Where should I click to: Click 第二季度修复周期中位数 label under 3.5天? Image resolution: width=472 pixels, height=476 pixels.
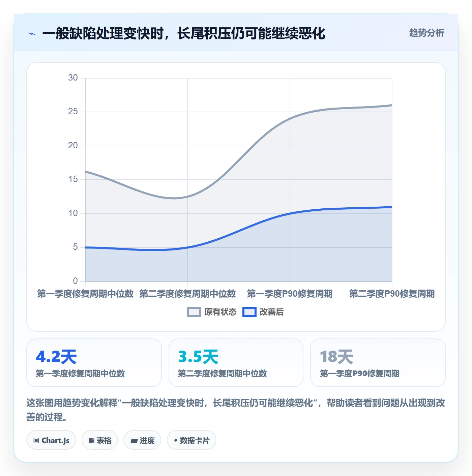coord(222,374)
